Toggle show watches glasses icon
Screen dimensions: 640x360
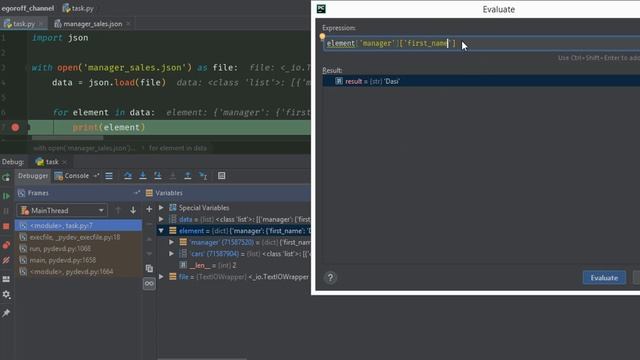(x=149, y=283)
